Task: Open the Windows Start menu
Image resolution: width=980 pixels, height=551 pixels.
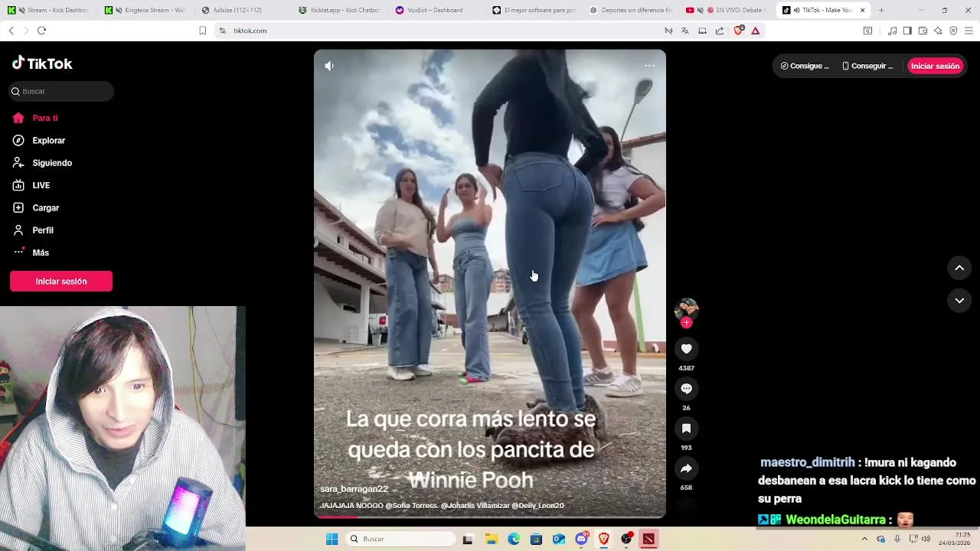Action: [332, 539]
